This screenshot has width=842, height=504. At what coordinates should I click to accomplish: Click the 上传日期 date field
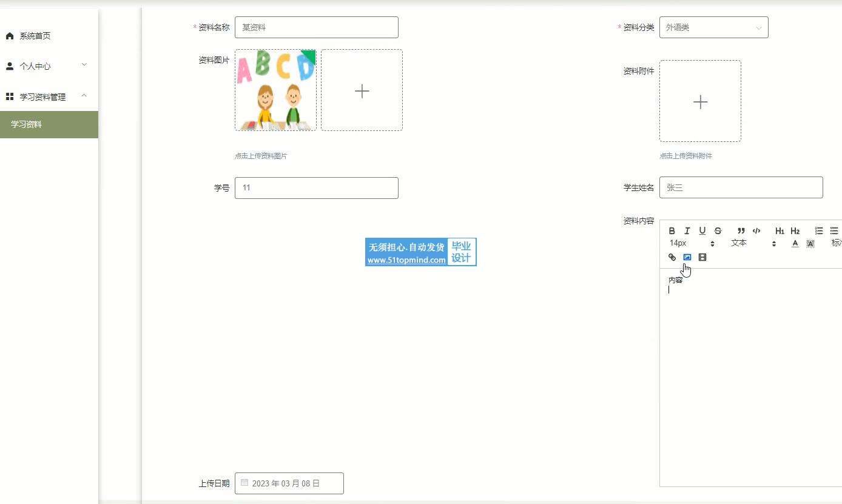coord(289,483)
